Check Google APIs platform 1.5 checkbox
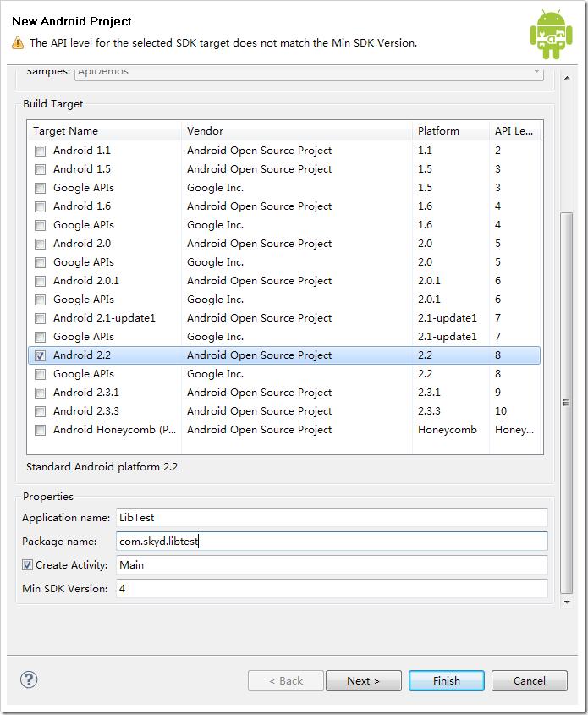This screenshot has height=715, width=588. click(40, 189)
